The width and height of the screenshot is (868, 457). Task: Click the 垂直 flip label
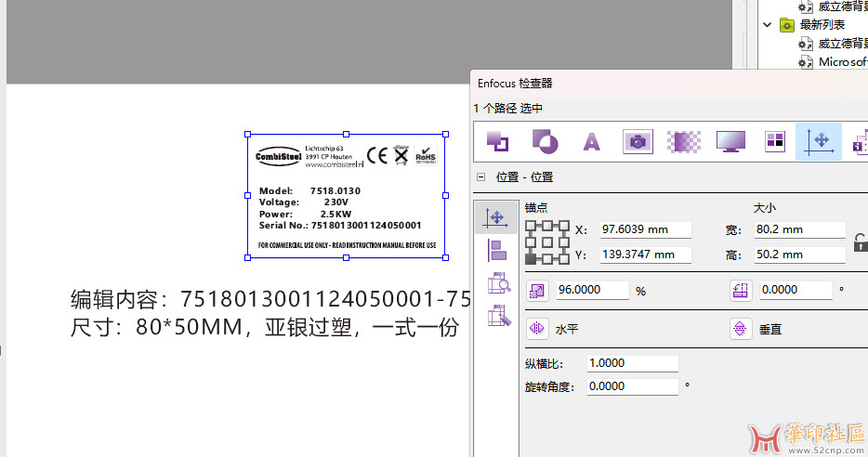coord(770,329)
